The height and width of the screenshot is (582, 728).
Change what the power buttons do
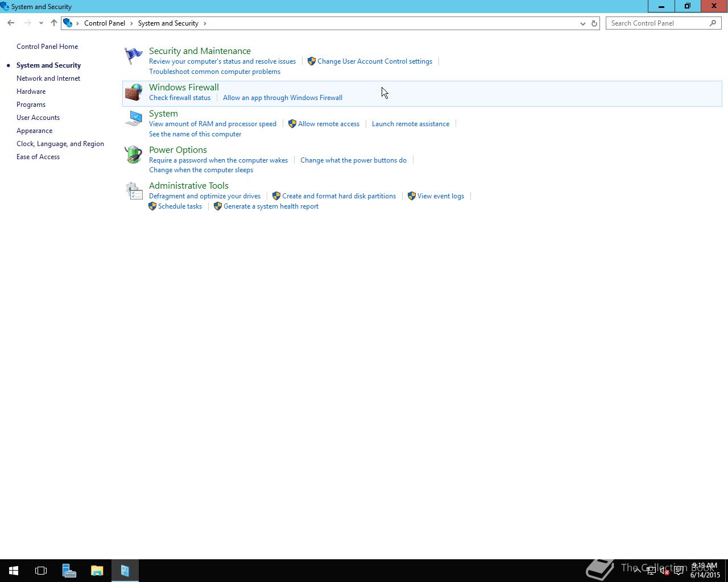(353, 160)
